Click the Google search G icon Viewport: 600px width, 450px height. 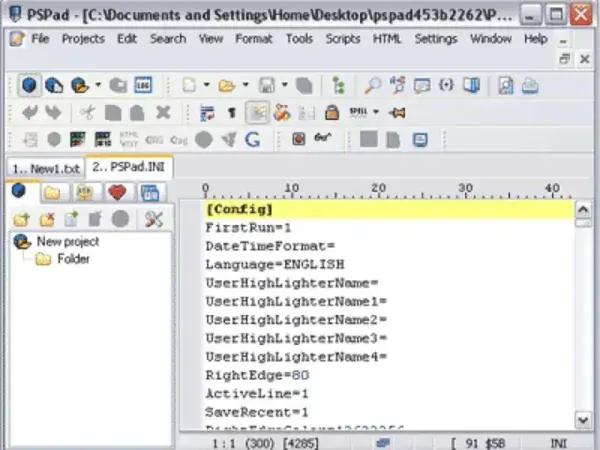pyautogui.click(x=253, y=139)
